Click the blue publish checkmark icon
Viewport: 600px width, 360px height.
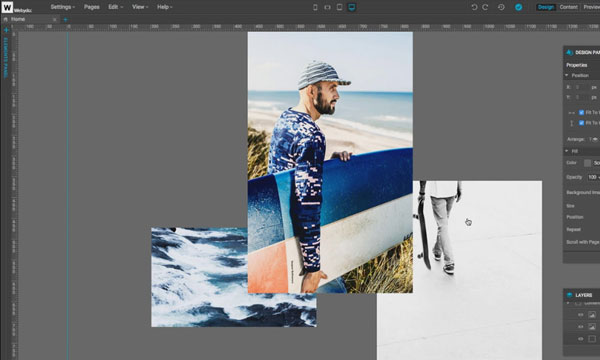pyautogui.click(x=518, y=7)
